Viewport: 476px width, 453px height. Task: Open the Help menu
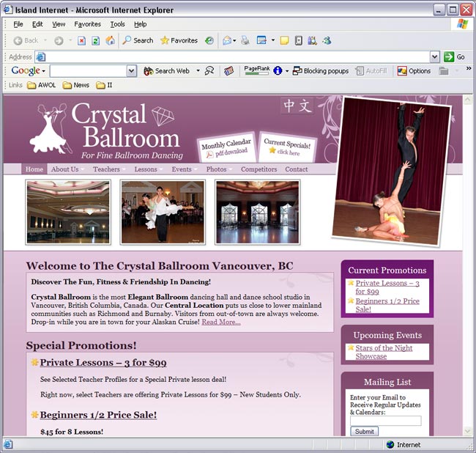point(141,24)
